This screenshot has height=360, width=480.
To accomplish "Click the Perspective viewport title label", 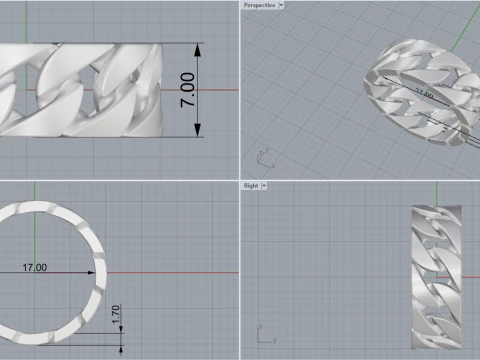I will [259, 5].
